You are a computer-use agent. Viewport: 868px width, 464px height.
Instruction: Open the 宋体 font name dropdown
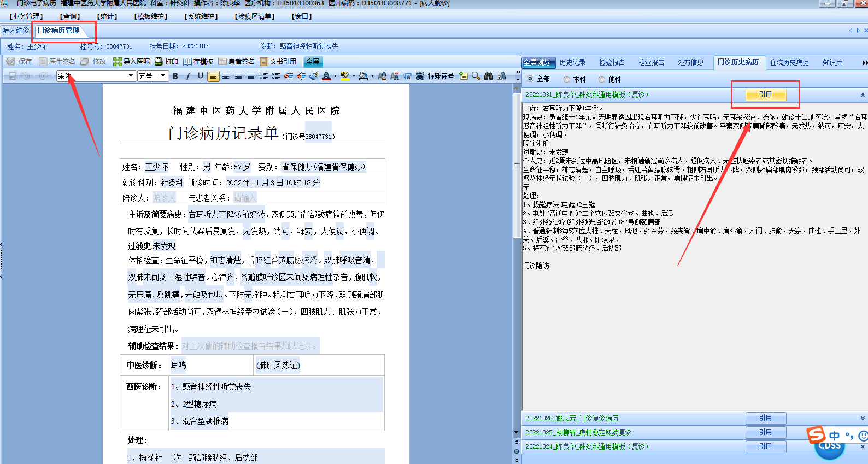point(131,76)
